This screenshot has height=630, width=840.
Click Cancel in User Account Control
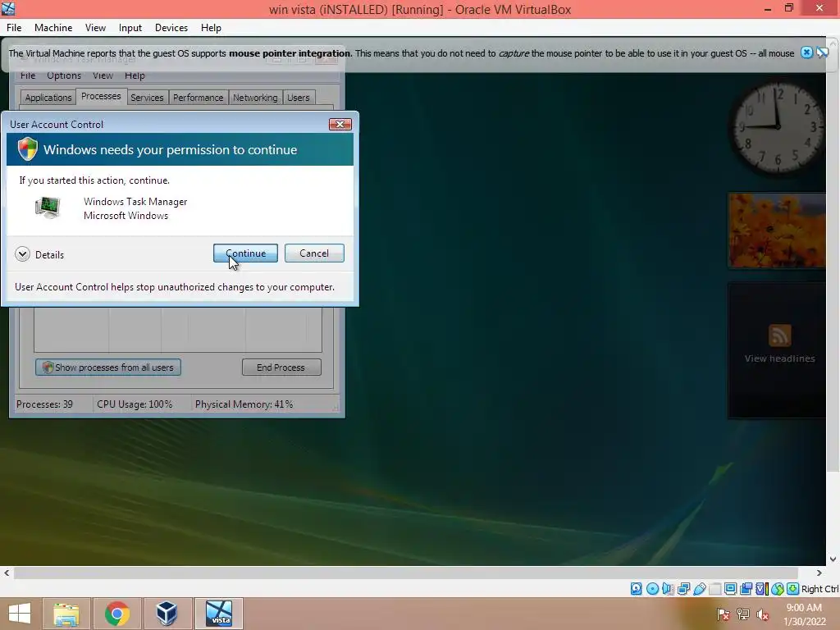click(314, 253)
